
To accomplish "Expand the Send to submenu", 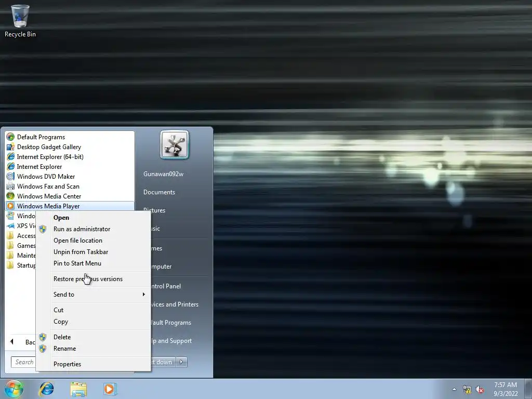I will click(94, 295).
